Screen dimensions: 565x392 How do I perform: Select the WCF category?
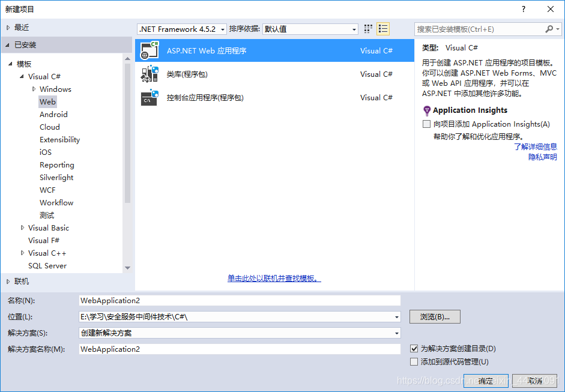(47, 190)
